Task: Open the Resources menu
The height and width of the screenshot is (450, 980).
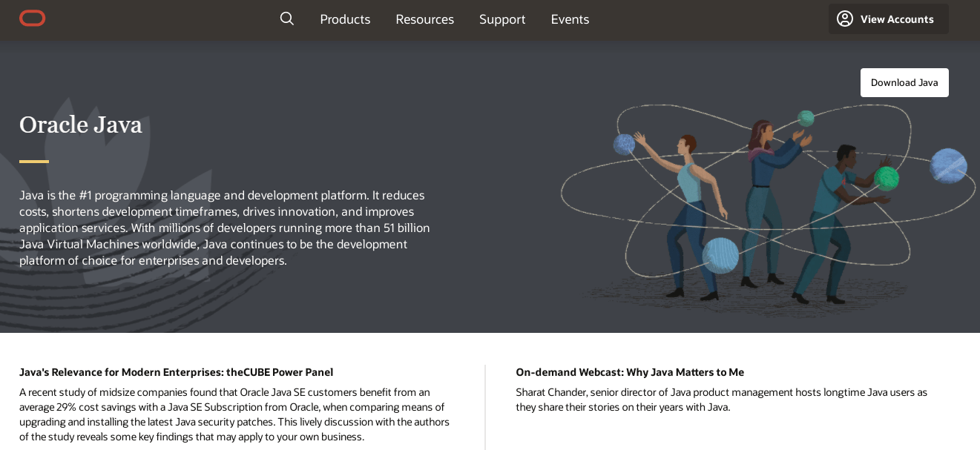Action: pyautogui.click(x=424, y=19)
